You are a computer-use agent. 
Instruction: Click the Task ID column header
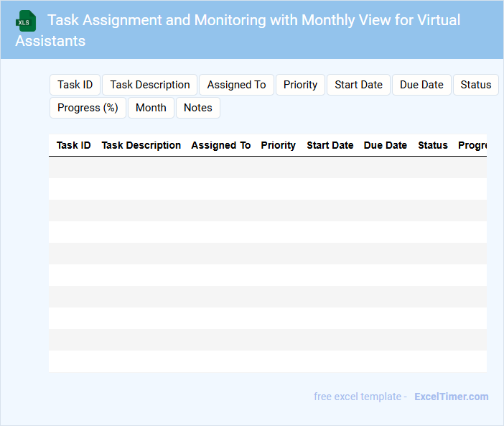click(73, 145)
